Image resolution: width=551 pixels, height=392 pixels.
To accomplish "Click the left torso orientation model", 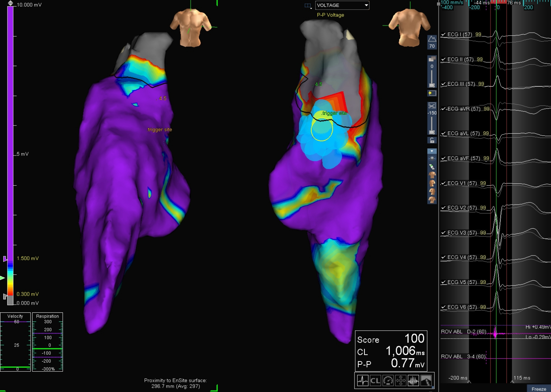I will pyautogui.click(x=190, y=28).
